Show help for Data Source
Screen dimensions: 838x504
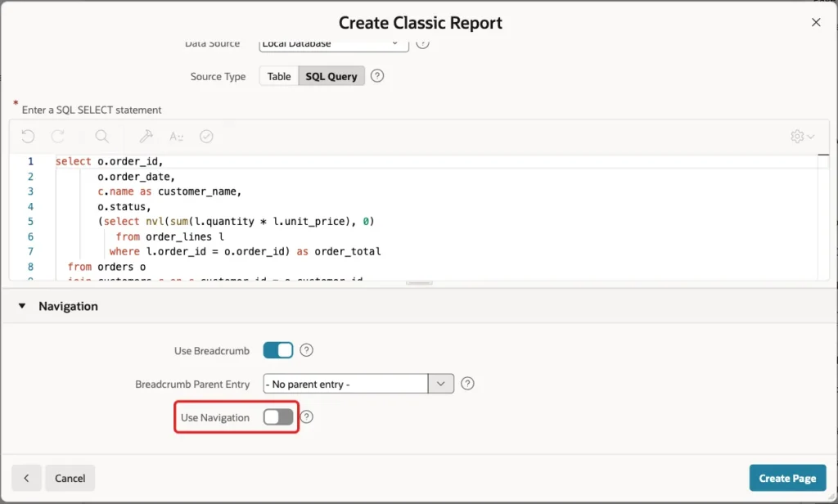tap(422, 44)
